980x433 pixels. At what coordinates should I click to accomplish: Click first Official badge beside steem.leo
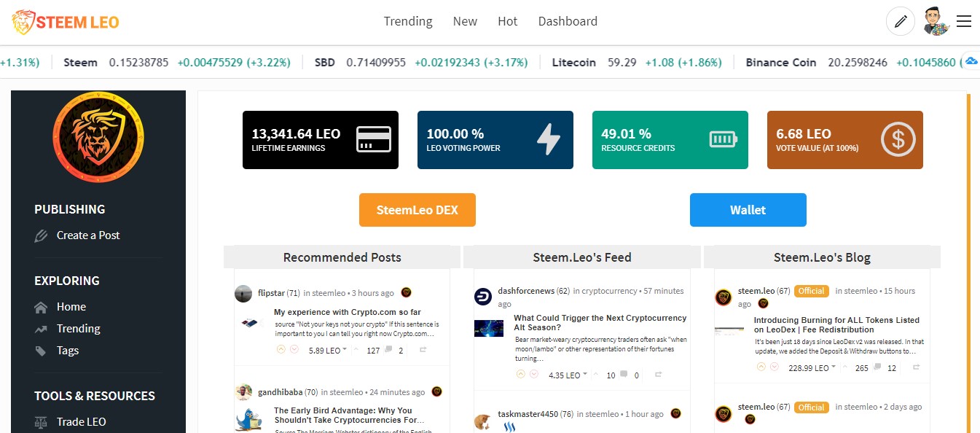[x=812, y=291]
